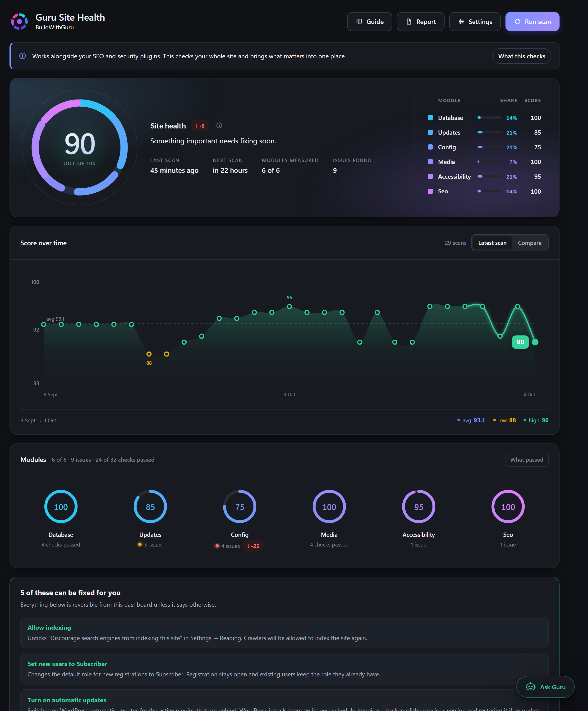Screen dimensions: 588x711
Task: Click the Guru Site Health logo icon
Action: [x=19, y=22]
